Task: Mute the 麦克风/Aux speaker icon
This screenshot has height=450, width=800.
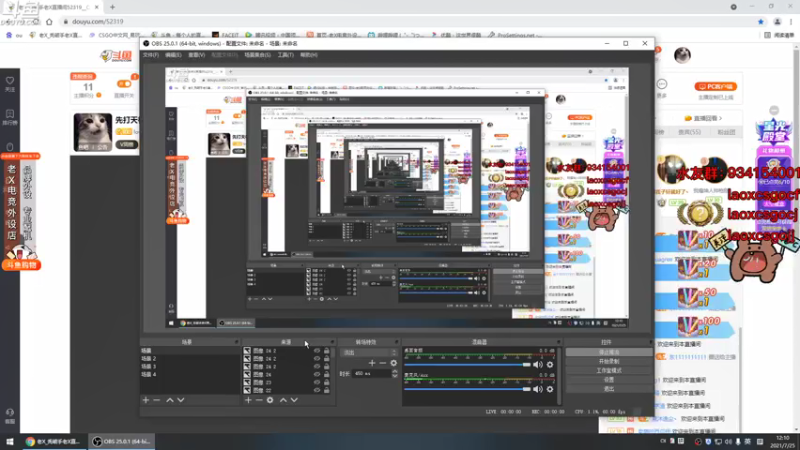Action: (538, 389)
